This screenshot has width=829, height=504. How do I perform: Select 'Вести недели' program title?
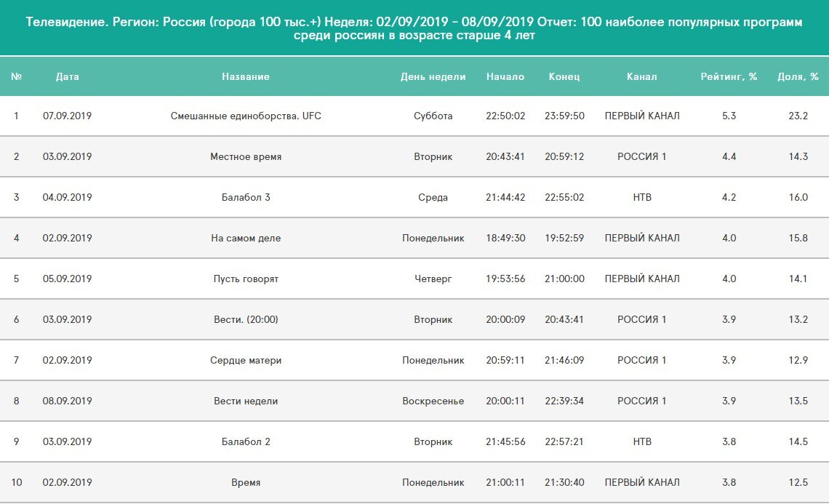point(246,401)
